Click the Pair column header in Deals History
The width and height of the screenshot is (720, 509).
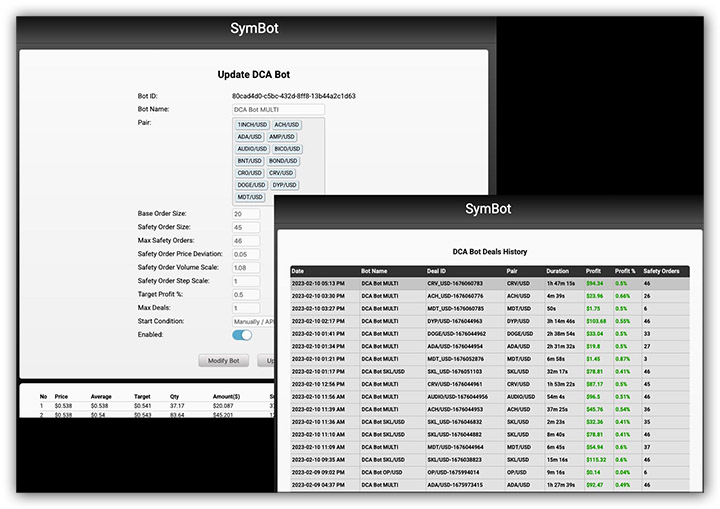tap(512, 271)
